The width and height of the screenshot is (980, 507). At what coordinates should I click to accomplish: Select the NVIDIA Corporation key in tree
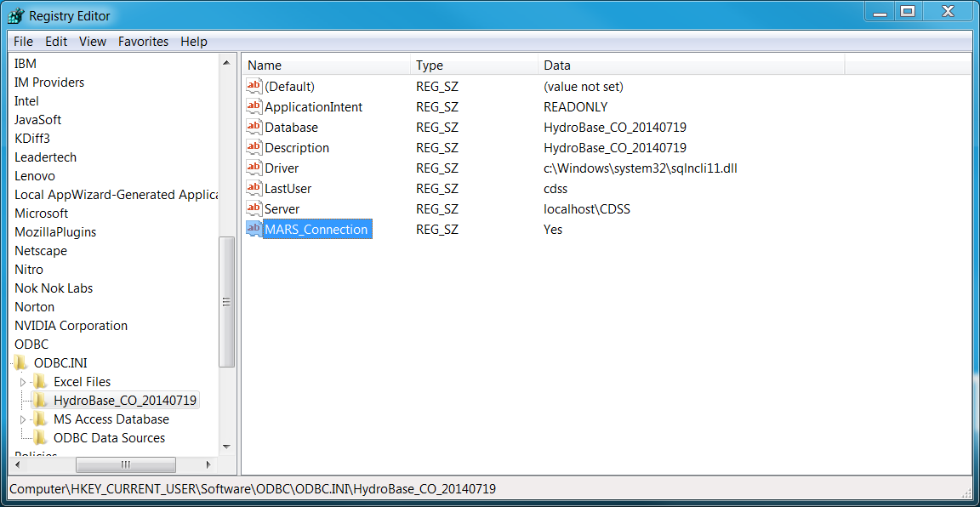click(x=71, y=326)
